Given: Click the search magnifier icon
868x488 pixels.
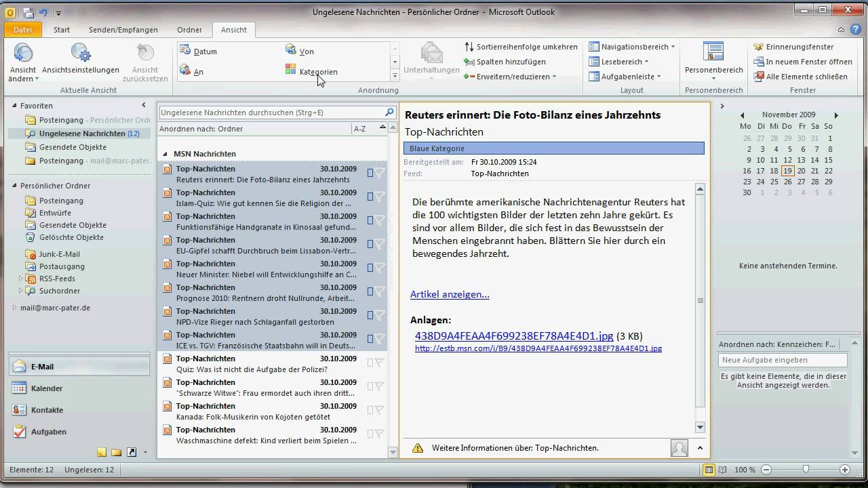Looking at the screenshot, I should [389, 113].
